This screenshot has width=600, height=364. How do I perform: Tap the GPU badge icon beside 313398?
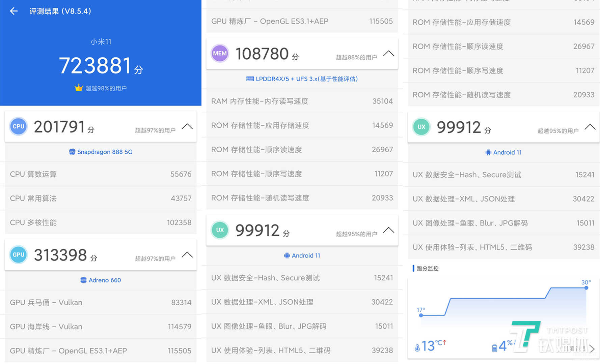click(x=19, y=254)
